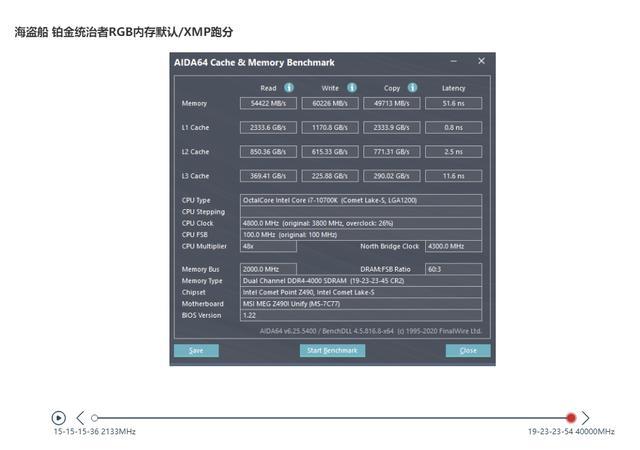Click Memory Write value 60226 MB/s
640x450 pixels.
pyautogui.click(x=330, y=103)
